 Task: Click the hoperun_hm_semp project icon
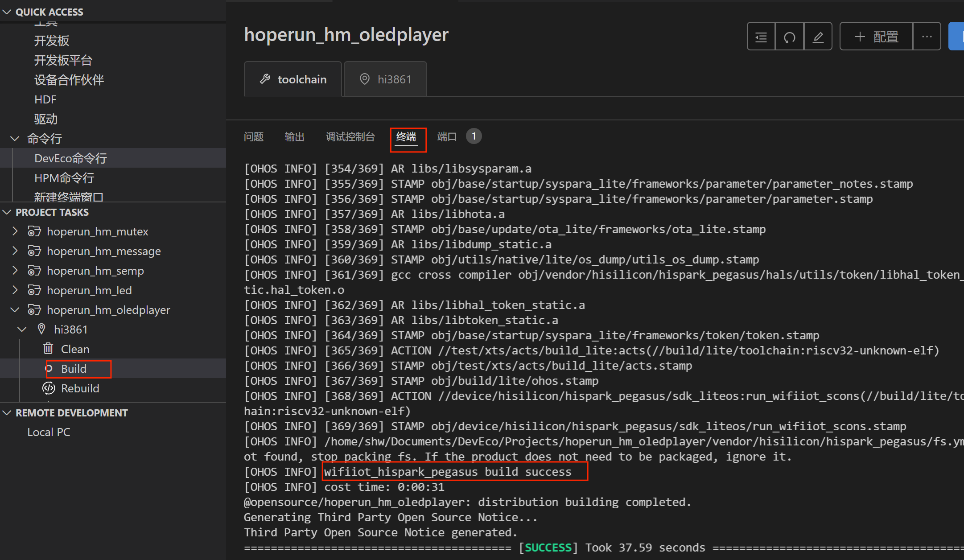pos(34,271)
